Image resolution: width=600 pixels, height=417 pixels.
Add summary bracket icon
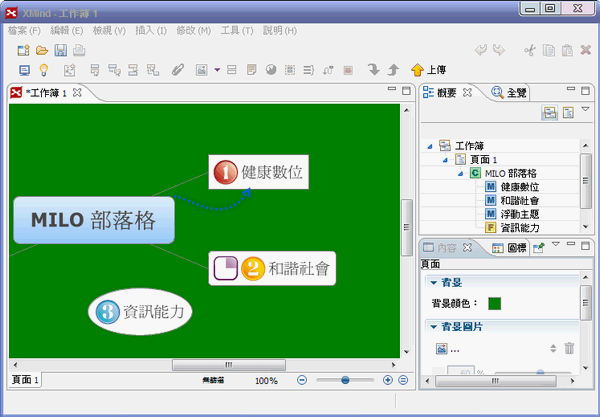(x=308, y=70)
